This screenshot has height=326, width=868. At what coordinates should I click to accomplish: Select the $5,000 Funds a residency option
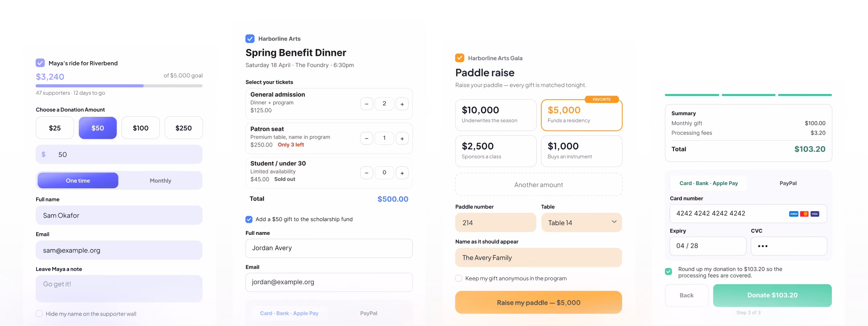581,115
